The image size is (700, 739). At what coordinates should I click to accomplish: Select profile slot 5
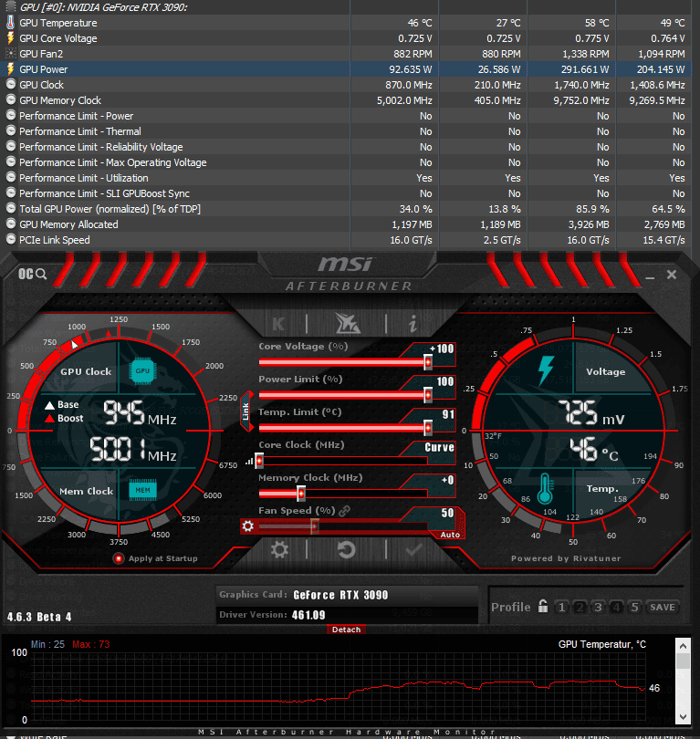635,607
